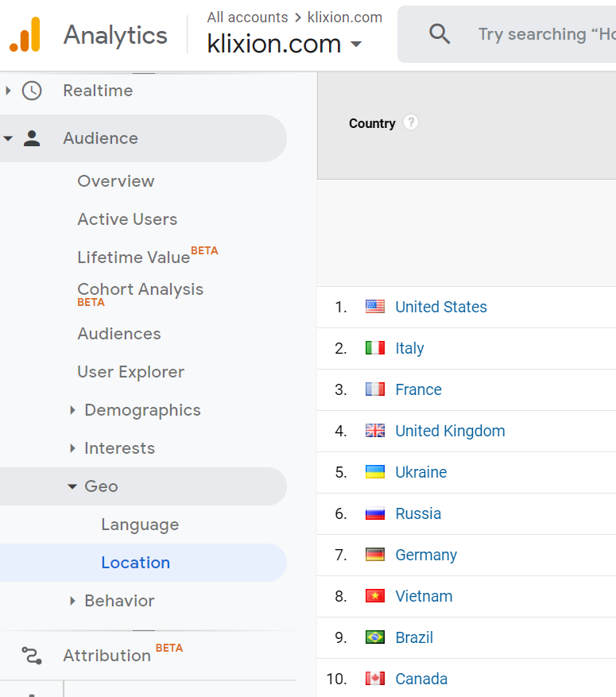
Task: Click the Realtime clock icon
Action: (32, 91)
